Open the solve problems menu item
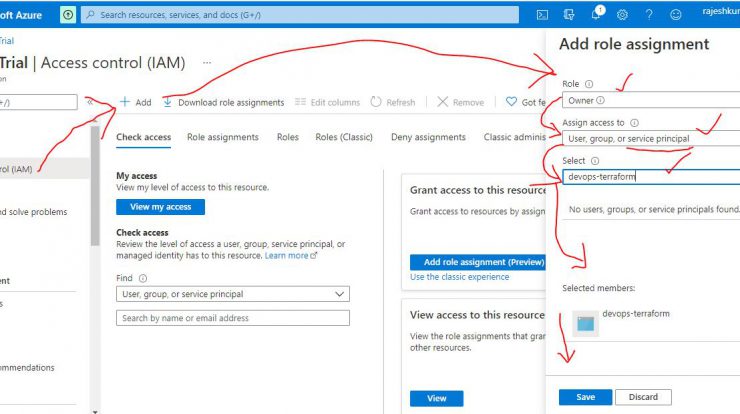This screenshot has height=414, width=740. (x=34, y=212)
